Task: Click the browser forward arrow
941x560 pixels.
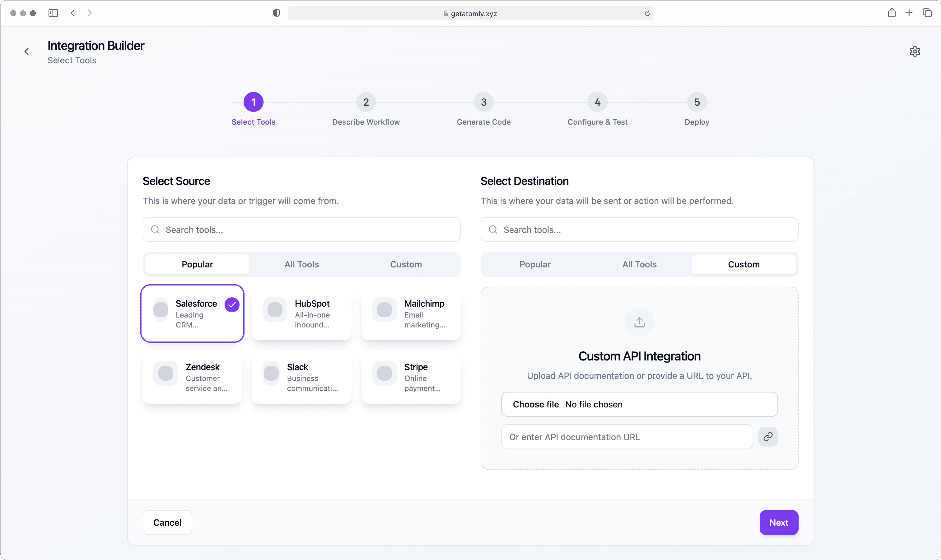Action: (x=89, y=13)
